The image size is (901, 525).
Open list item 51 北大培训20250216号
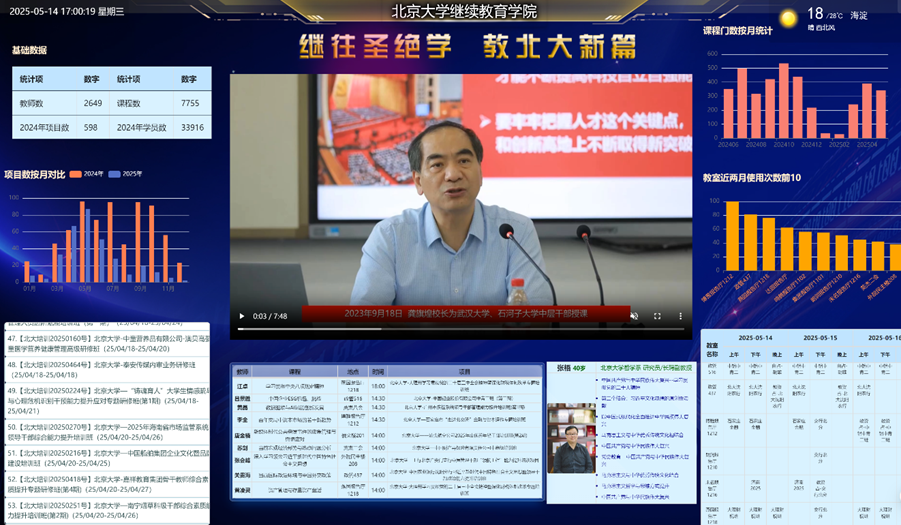point(107,458)
